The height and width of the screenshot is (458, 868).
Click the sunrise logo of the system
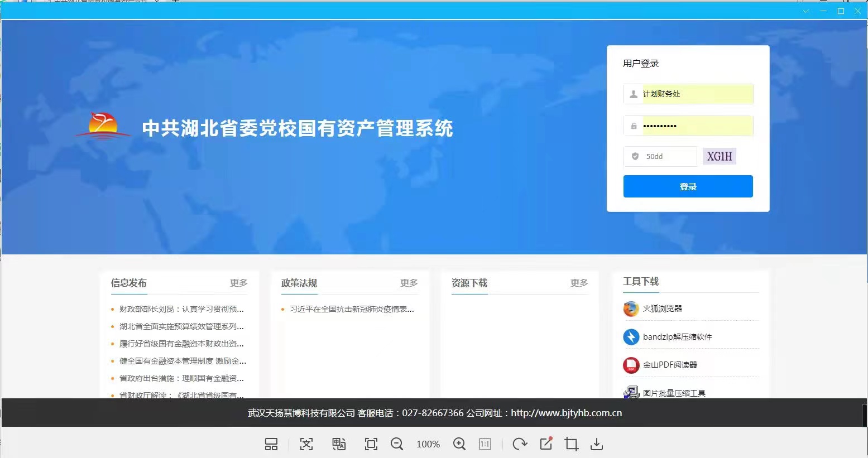(103, 126)
